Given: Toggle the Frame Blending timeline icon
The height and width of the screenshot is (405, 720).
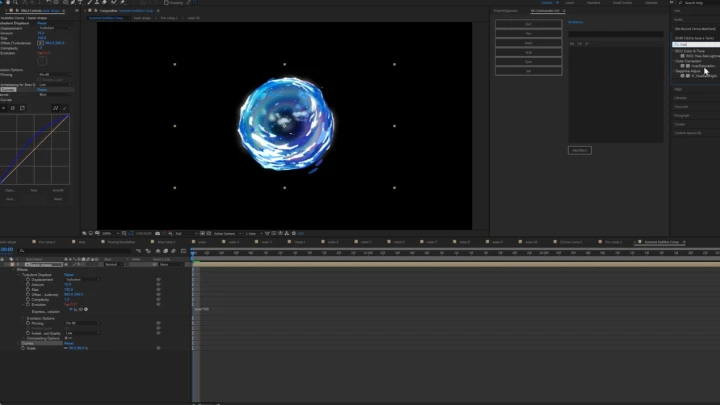Looking at the screenshot, I should click(x=165, y=251).
